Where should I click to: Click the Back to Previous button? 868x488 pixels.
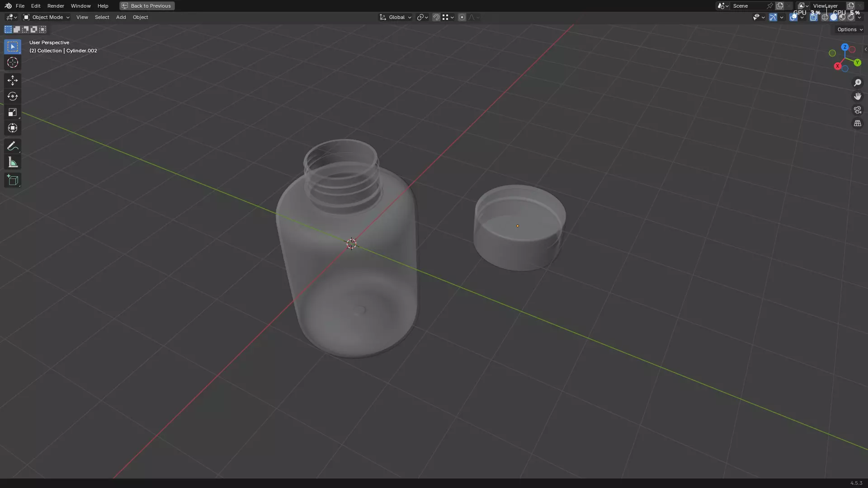pyautogui.click(x=147, y=6)
